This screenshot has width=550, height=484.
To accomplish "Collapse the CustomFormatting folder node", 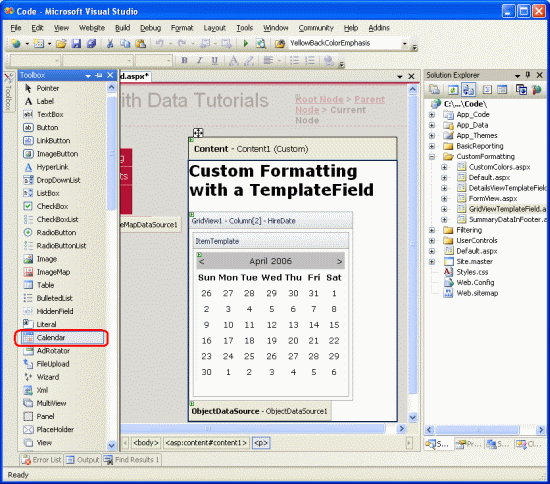I will tap(432, 157).
